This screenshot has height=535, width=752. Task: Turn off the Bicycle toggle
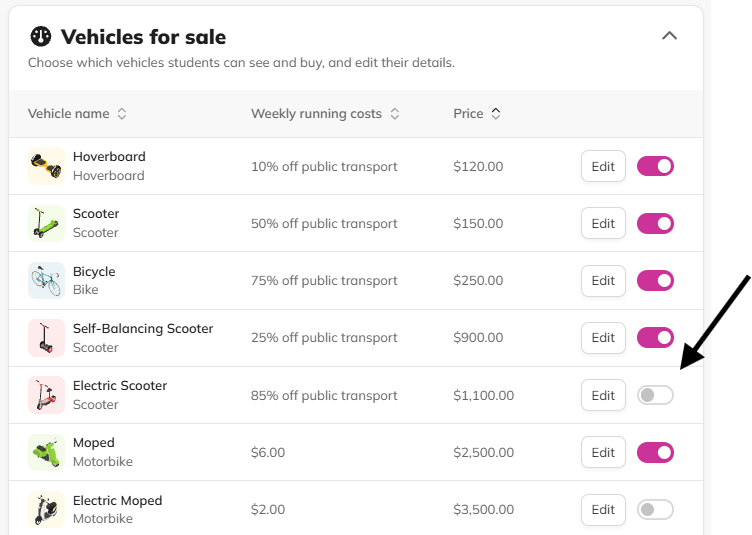[655, 280]
